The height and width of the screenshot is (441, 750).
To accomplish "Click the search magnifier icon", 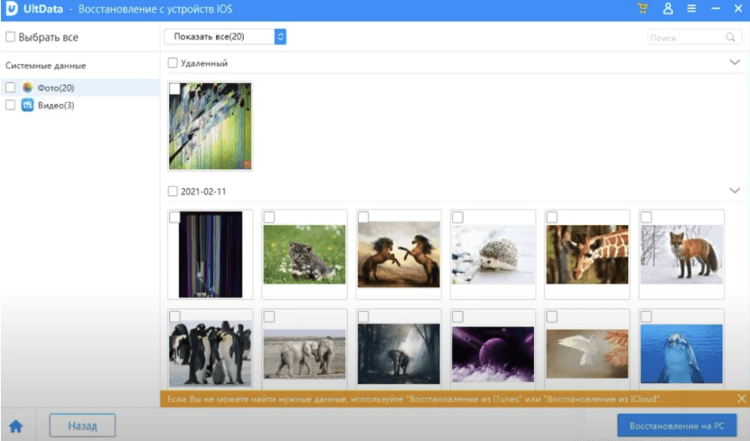I will pyautogui.click(x=730, y=37).
